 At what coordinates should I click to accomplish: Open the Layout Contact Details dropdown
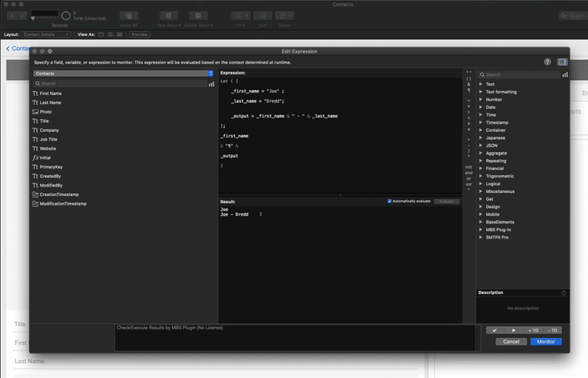tap(45, 35)
